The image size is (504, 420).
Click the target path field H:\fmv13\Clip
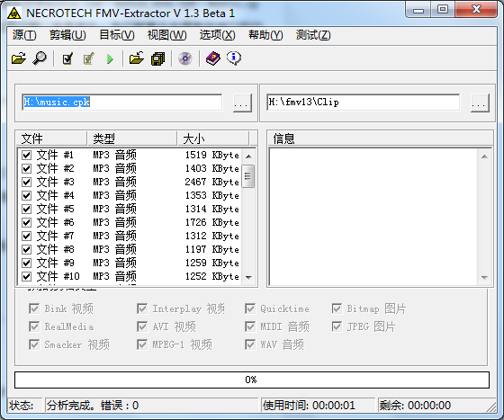(x=364, y=103)
